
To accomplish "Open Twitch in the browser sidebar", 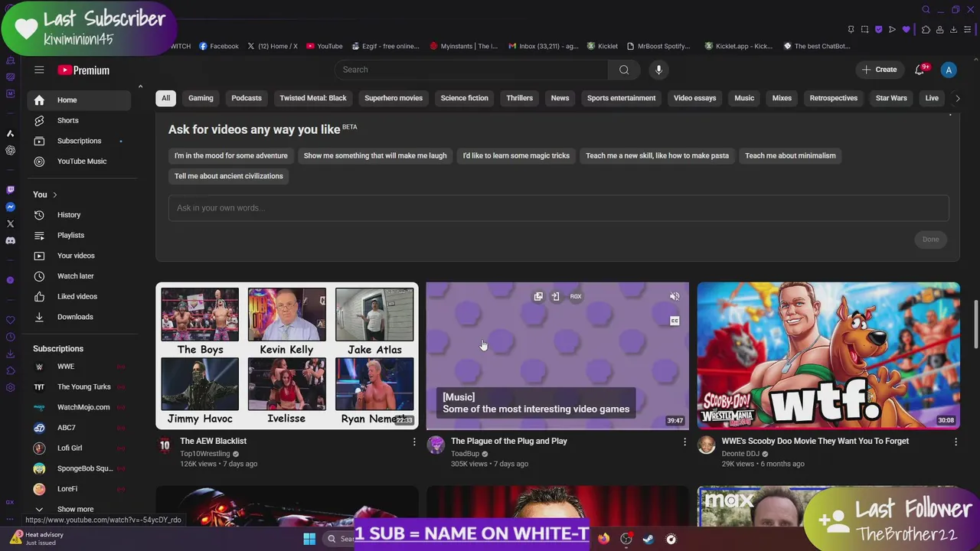I will (10, 190).
